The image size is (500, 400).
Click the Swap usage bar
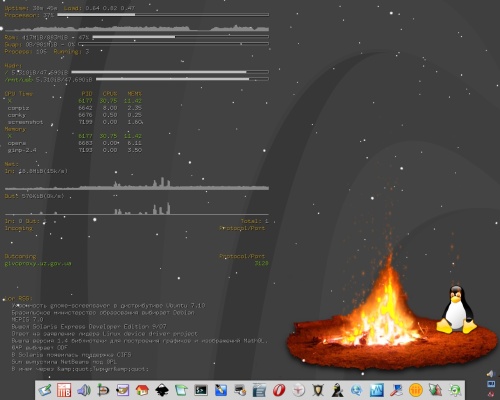pos(173,44)
